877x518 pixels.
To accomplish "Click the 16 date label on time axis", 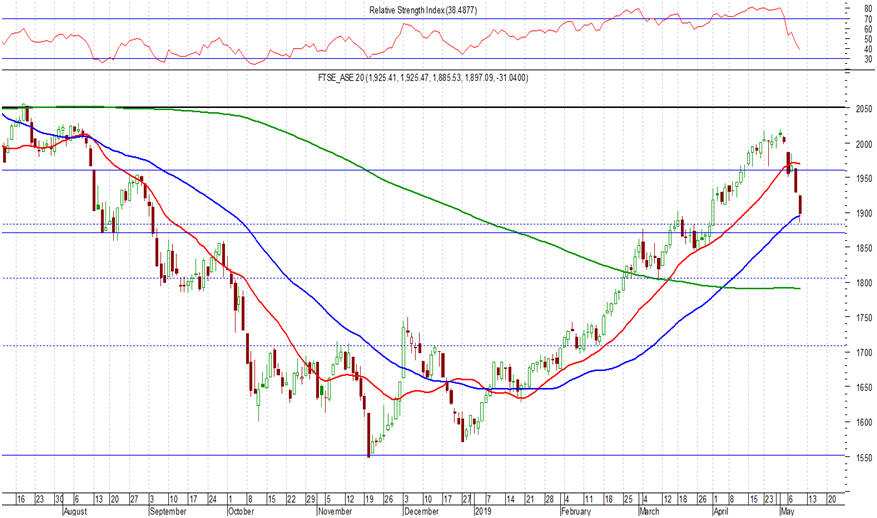I will click(21, 498).
